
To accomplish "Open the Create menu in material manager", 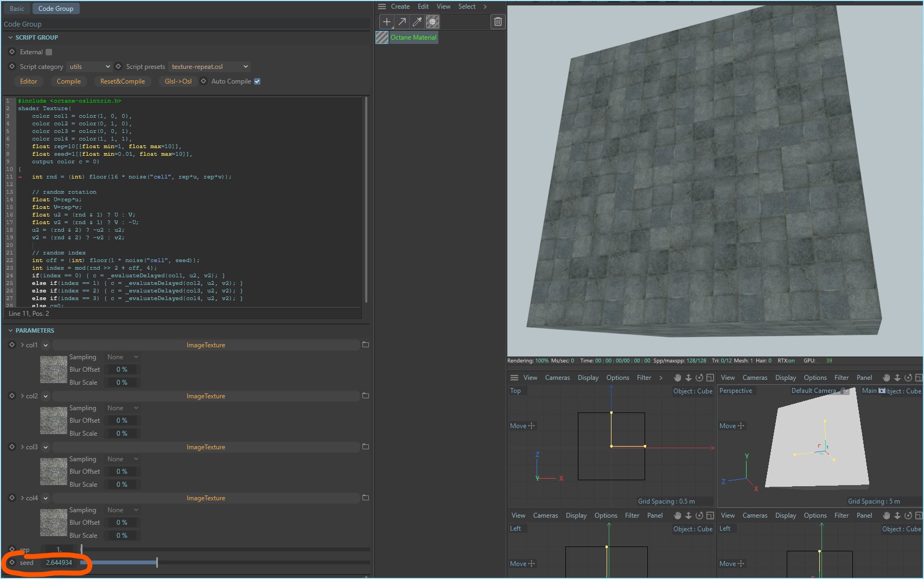I will click(400, 7).
